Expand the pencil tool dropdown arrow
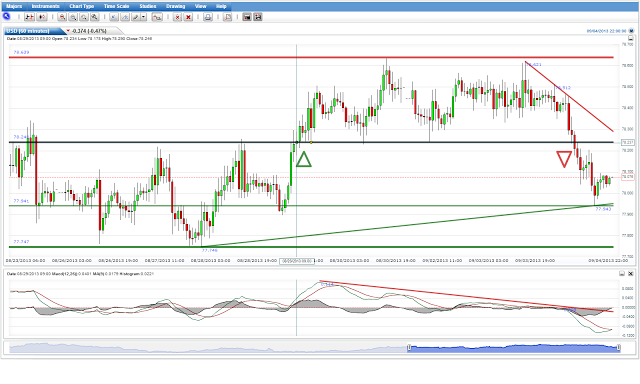Screen dimensions: 640x384 pyautogui.click(x=143, y=17)
